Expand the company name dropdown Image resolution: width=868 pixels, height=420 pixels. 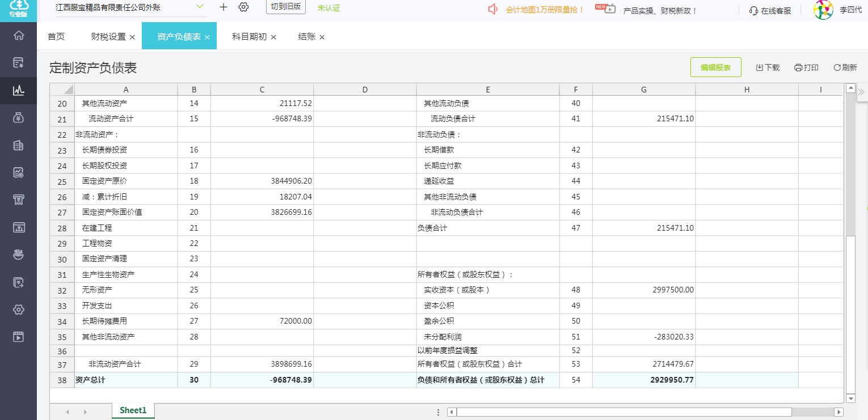pos(200,6)
